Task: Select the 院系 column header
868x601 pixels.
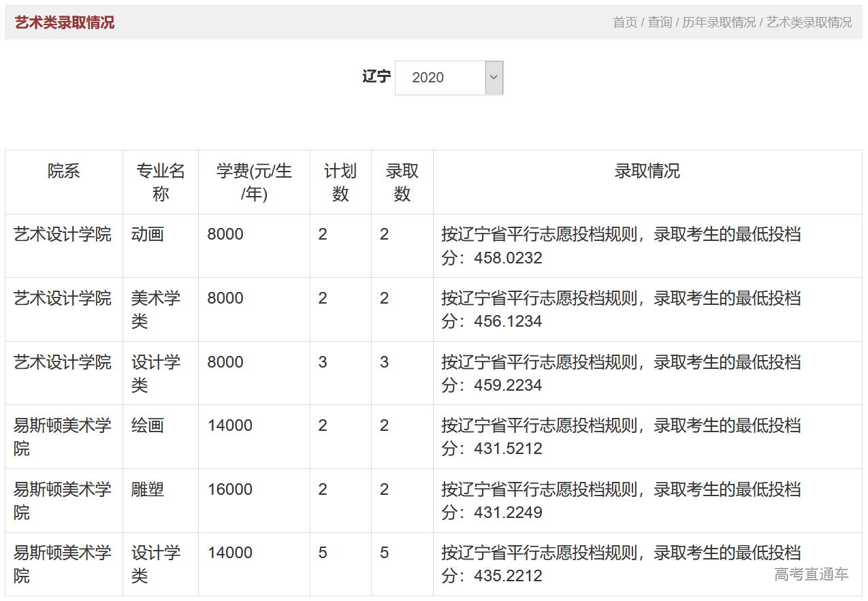Action: click(x=64, y=172)
